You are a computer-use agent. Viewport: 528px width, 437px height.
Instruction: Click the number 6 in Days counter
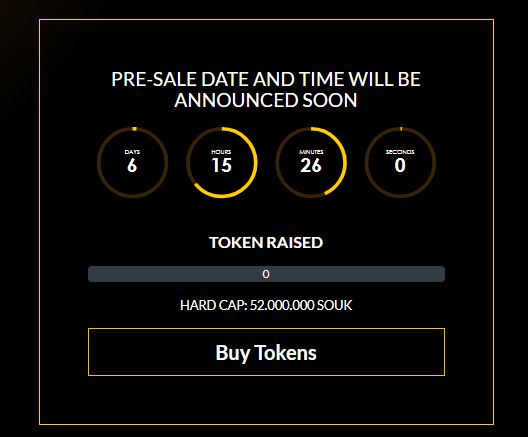[x=132, y=165]
